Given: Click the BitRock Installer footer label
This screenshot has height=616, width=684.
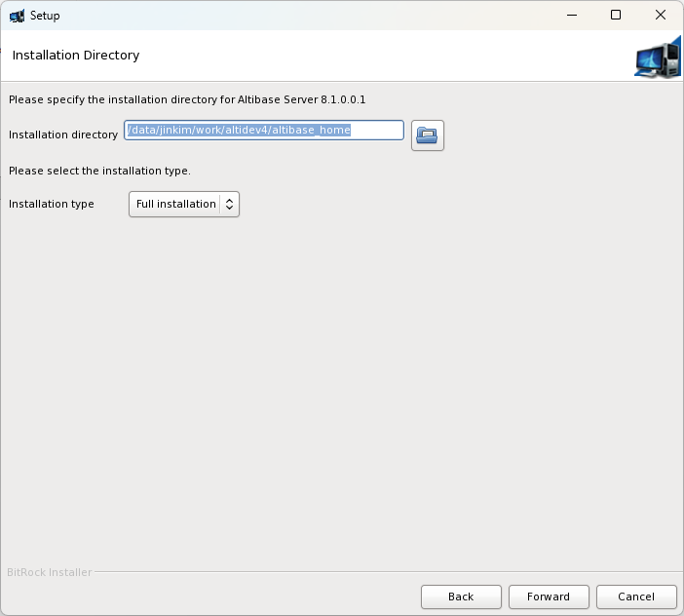Looking at the screenshot, I should point(50,572).
